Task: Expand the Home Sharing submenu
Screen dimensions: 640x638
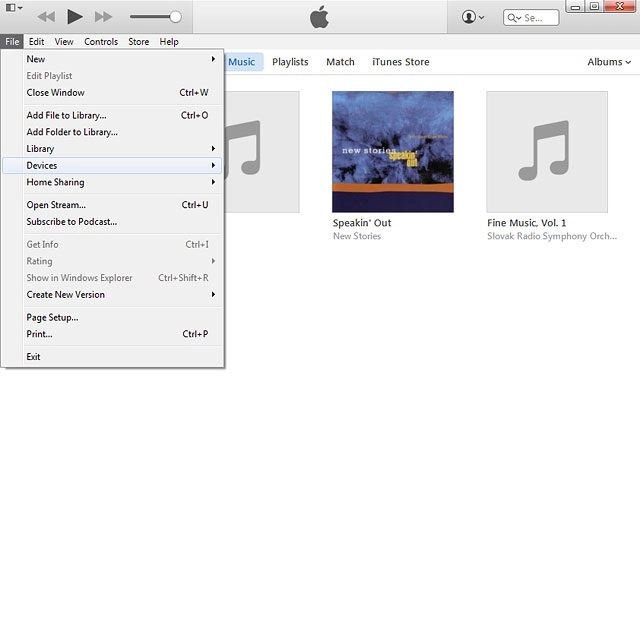Action: [x=112, y=182]
